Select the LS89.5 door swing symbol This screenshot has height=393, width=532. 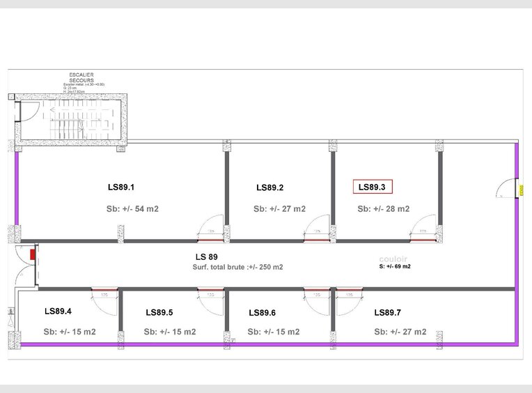(x=209, y=297)
